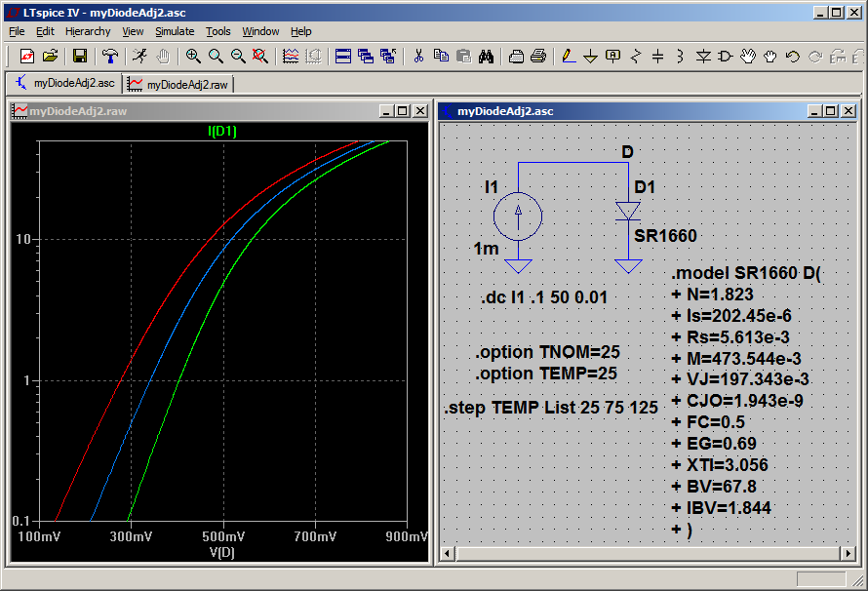Image resolution: width=868 pixels, height=591 pixels.
Task: Select the Rotate tool icon
Action: pyautogui.click(x=838, y=56)
